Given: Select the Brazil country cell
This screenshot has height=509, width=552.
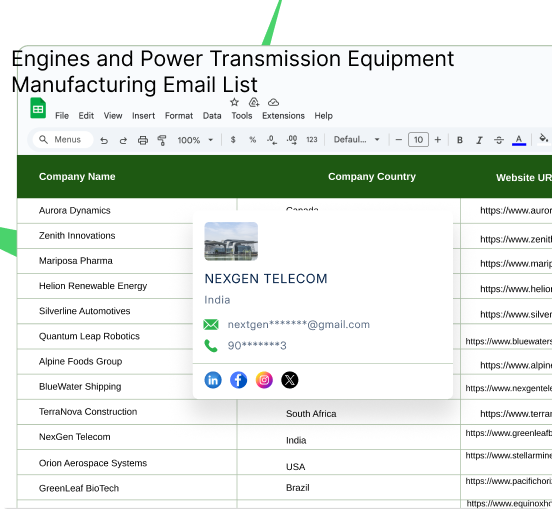Looking at the screenshot, I should coord(298,488).
